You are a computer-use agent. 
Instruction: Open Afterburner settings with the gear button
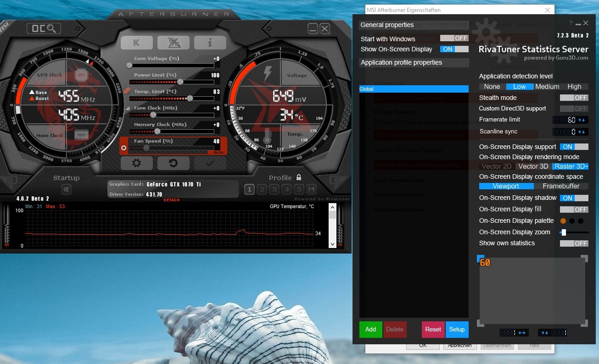(136, 163)
